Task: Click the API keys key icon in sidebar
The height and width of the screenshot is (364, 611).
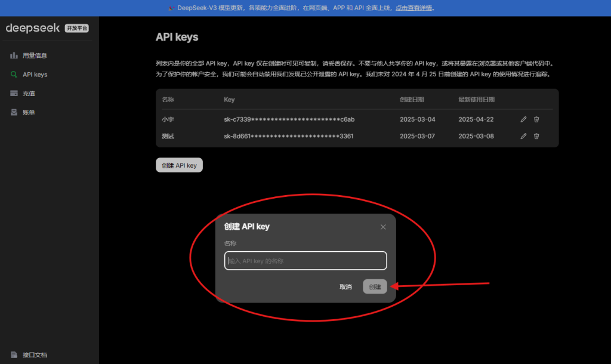Action: [x=13, y=74]
